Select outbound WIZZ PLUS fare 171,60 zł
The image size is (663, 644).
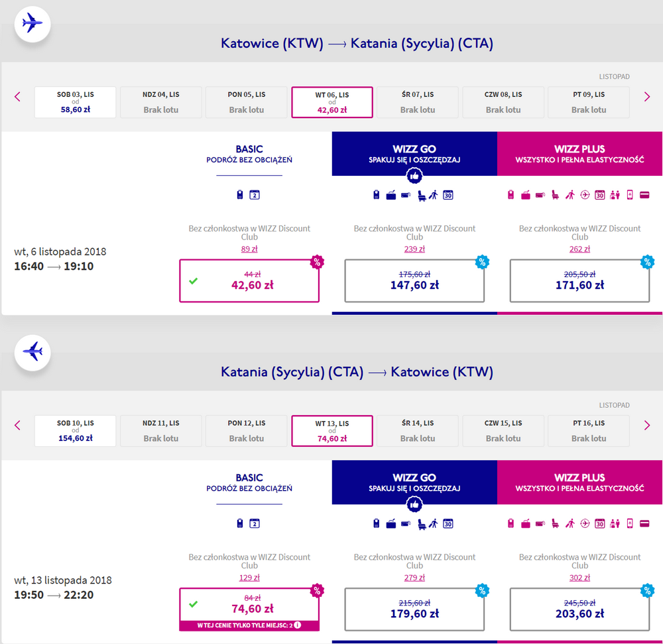(579, 281)
